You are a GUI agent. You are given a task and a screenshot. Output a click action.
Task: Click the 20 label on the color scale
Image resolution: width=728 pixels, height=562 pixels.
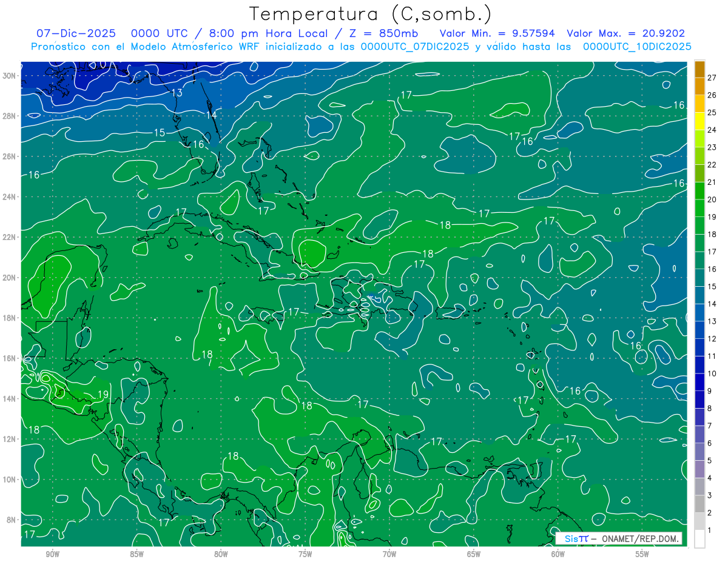point(712,199)
